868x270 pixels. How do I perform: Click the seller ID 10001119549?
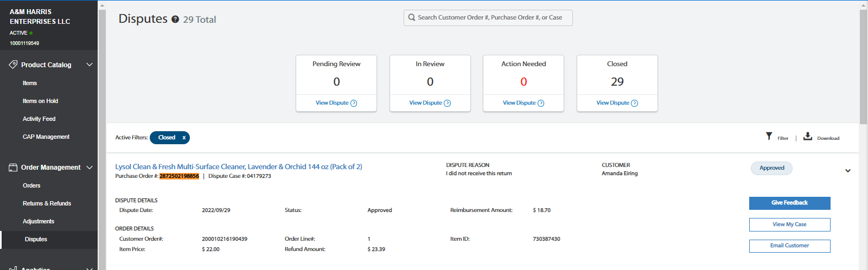point(24,43)
